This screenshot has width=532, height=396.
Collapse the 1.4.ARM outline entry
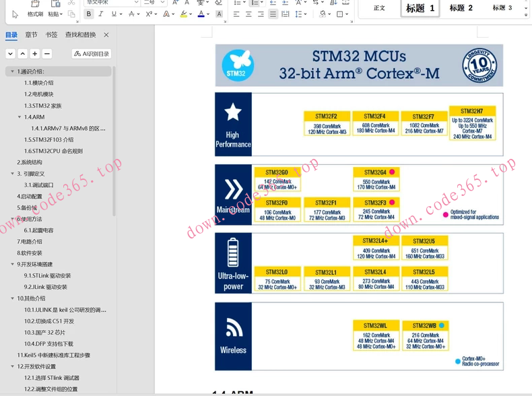point(20,117)
